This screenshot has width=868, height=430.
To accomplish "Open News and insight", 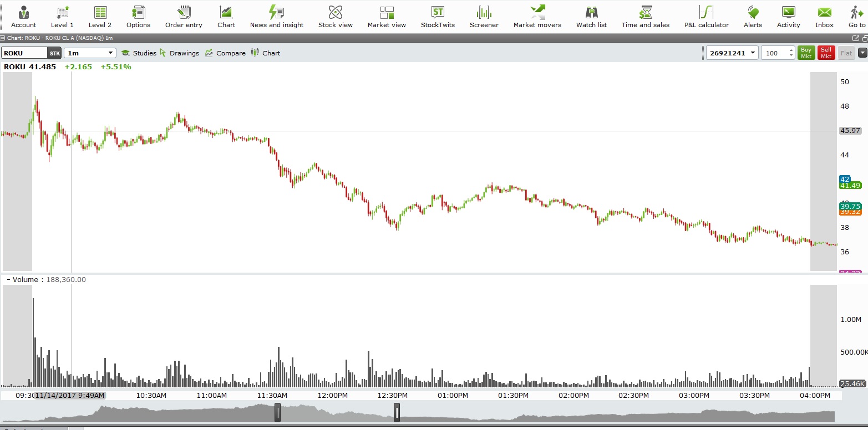I will 277,17.
